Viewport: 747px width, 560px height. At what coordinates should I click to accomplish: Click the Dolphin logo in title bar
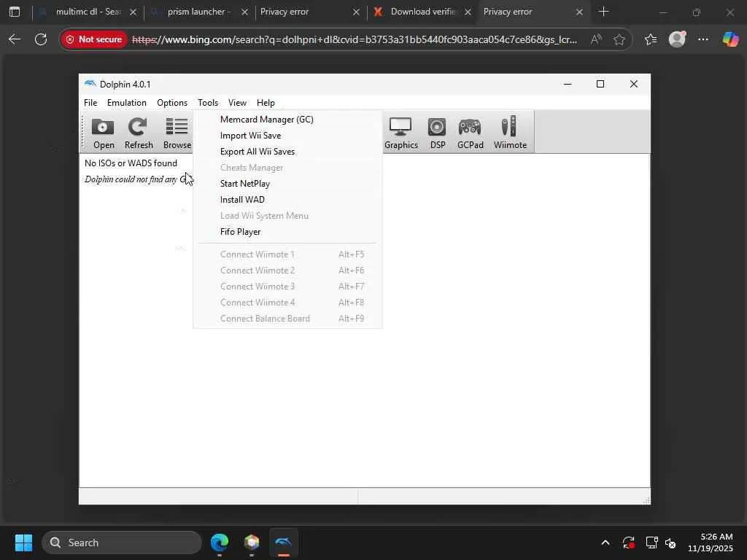[x=90, y=84]
